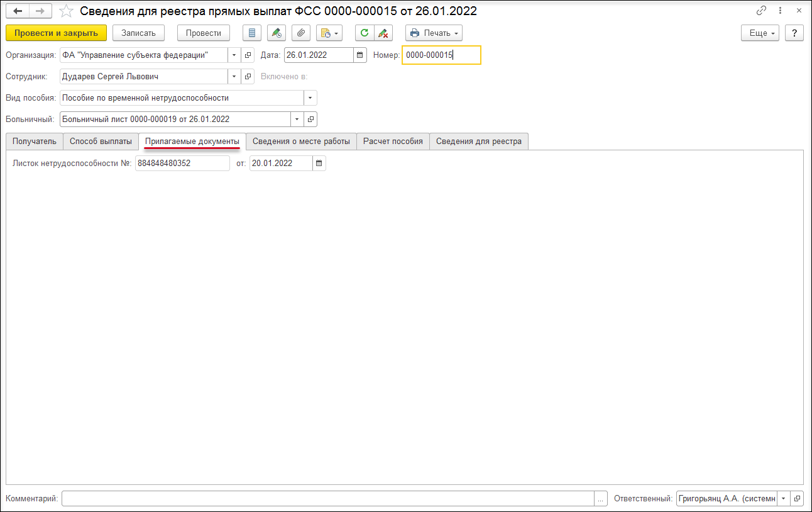Click the Сотрудник field Дударев Сергей Львович
Image resolution: width=812 pixels, height=512 pixels.
coord(143,77)
